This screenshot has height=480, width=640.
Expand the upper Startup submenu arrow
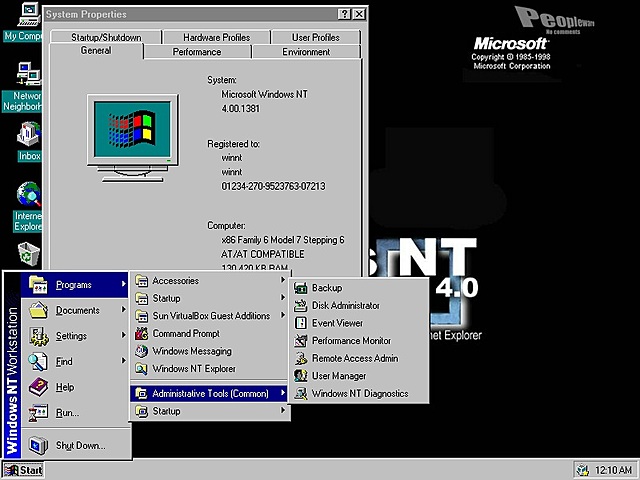[x=282, y=298]
